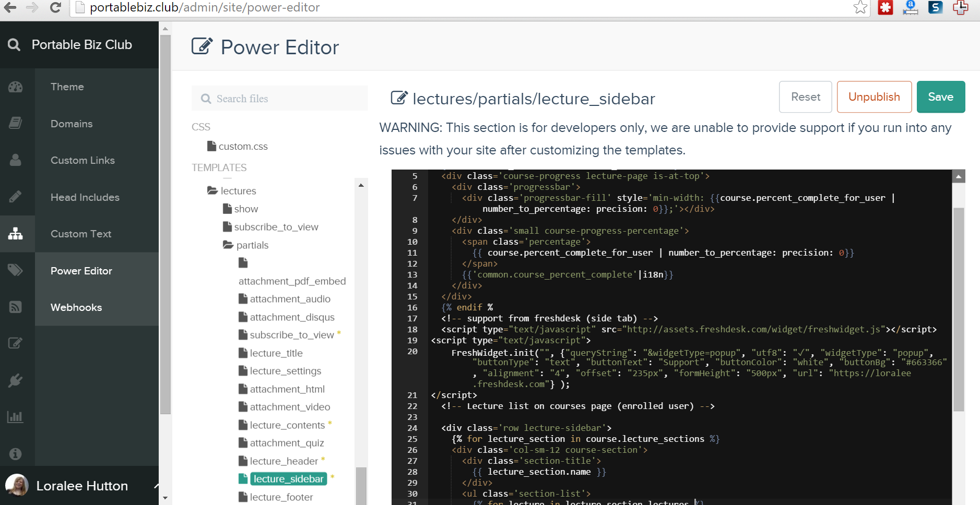The image size is (980, 505).
Task: Click the browser address bar URL
Action: pos(205,7)
